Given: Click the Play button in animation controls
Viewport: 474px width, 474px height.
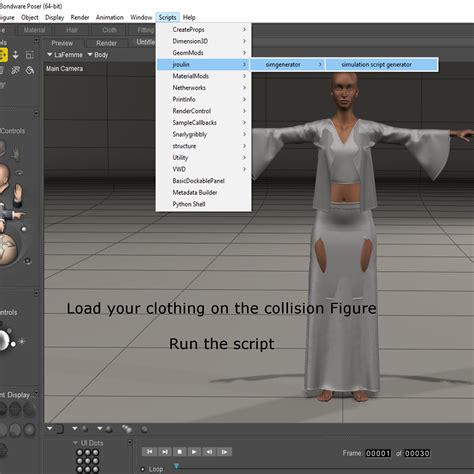Looking at the screenshot, I should click(x=194, y=452).
